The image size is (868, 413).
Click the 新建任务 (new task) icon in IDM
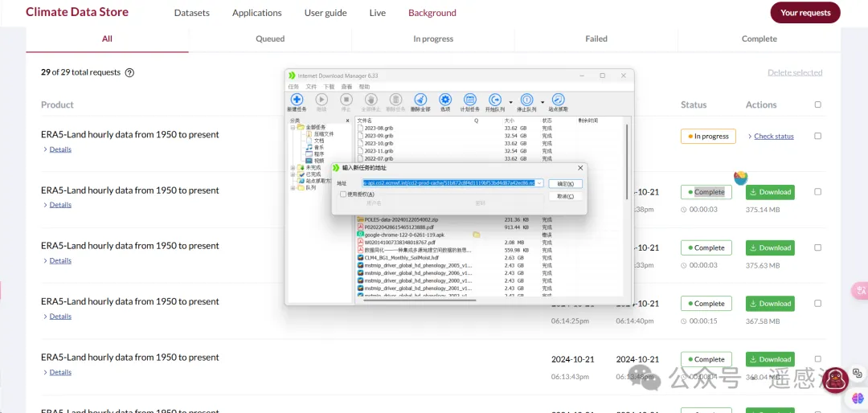point(297,100)
